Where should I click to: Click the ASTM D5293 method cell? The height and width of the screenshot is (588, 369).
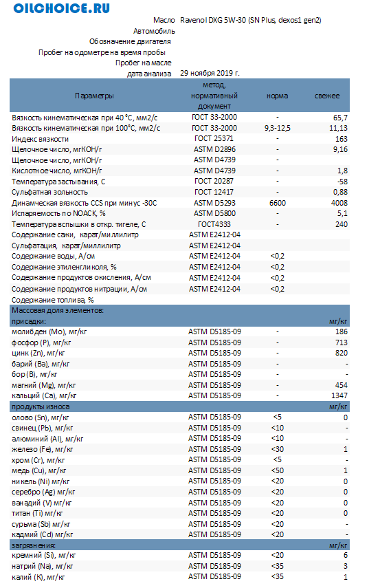214,204
